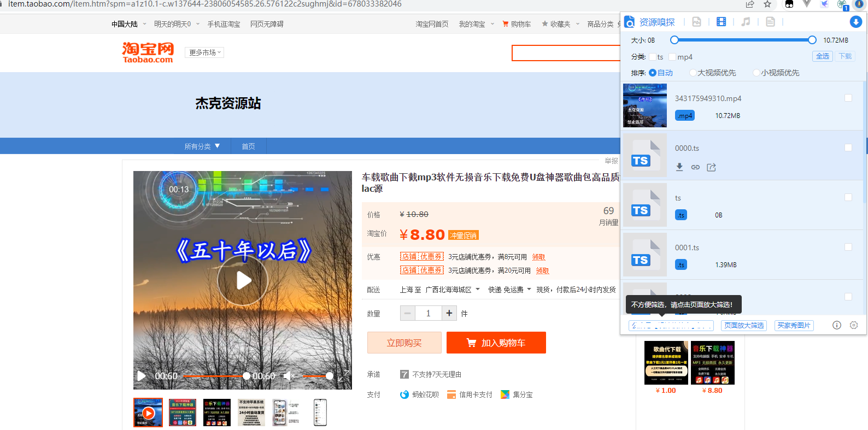Share this page via browser share icon
Viewport: 868px width, 430px height.
click(750, 4)
